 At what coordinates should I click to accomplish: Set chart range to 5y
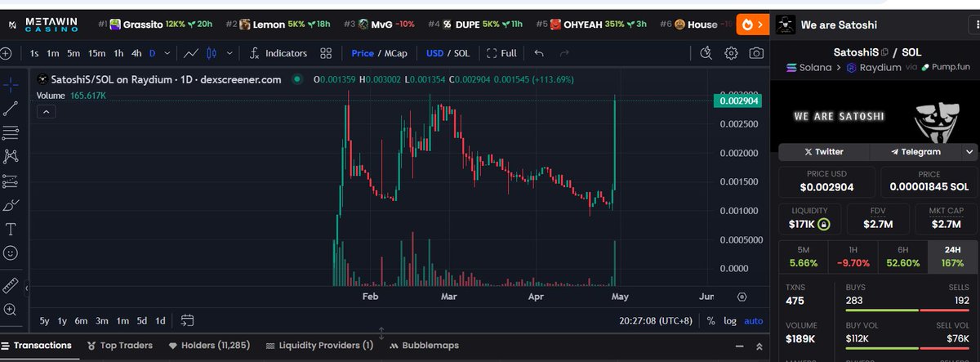click(x=45, y=321)
